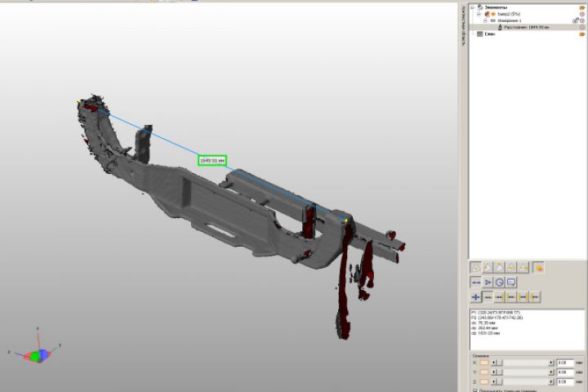The height and width of the screenshot is (392, 588).
Task: Select the annotation comment tool
Action: click(511, 282)
